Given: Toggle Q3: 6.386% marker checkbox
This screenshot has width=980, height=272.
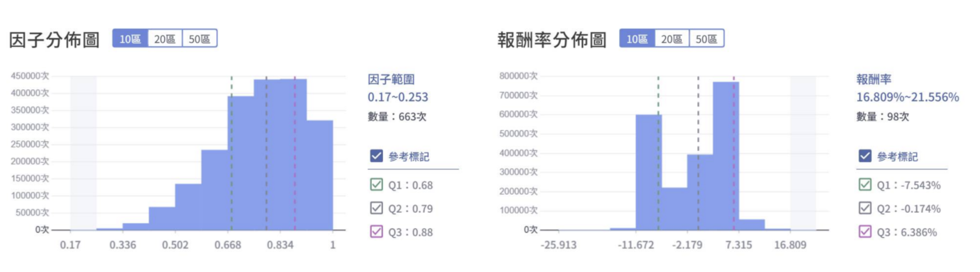Looking at the screenshot, I should [x=865, y=232].
